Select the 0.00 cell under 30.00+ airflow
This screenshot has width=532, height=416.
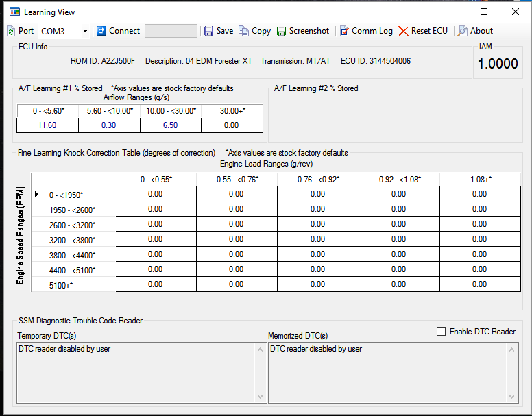click(232, 125)
